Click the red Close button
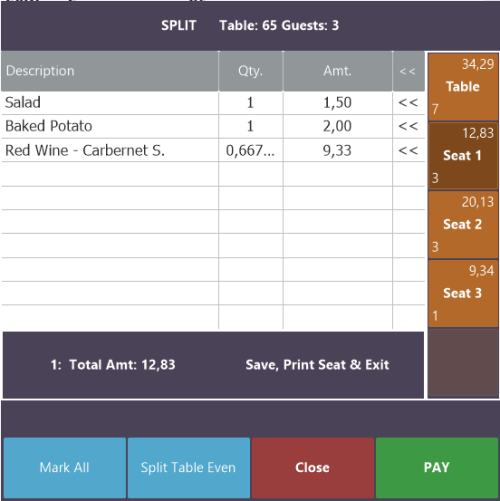 (x=313, y=468)
